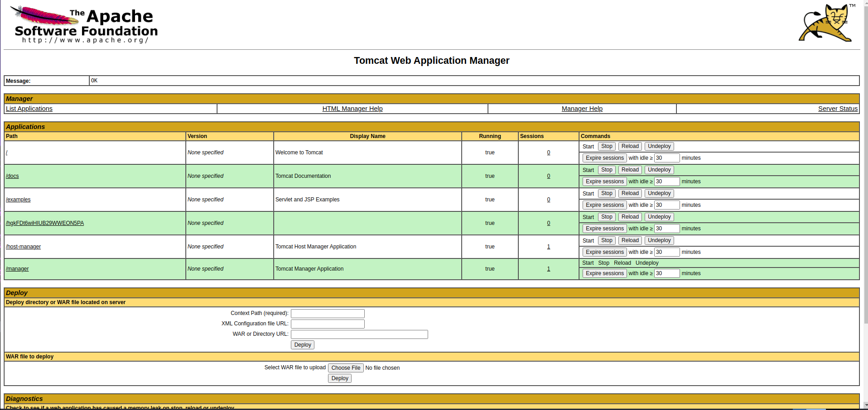Open the List Applications link
868x410 pixels.
[29, 109]
